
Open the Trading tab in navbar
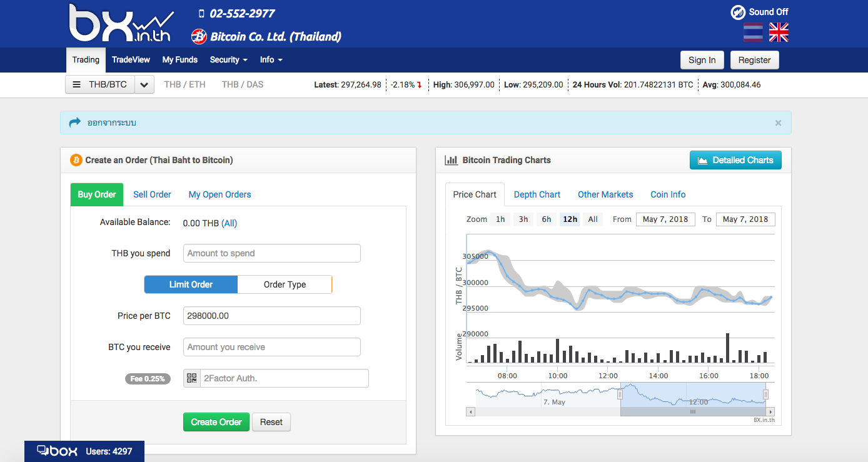pos(86,60)
